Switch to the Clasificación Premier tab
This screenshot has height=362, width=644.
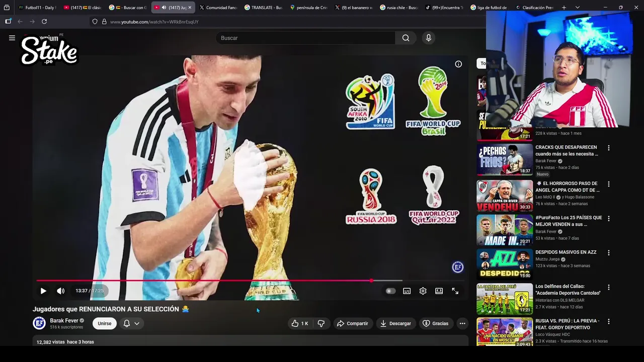tap(534, 8)
